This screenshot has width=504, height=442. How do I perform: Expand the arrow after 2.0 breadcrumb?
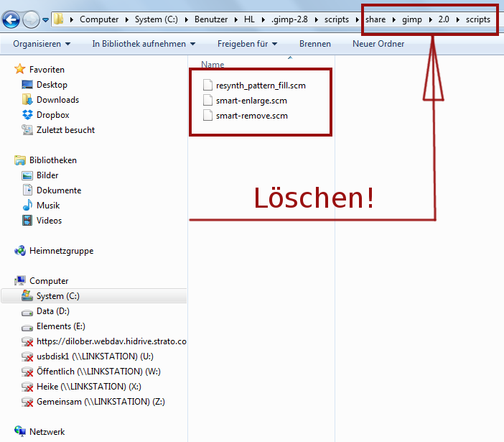(458, 19)
